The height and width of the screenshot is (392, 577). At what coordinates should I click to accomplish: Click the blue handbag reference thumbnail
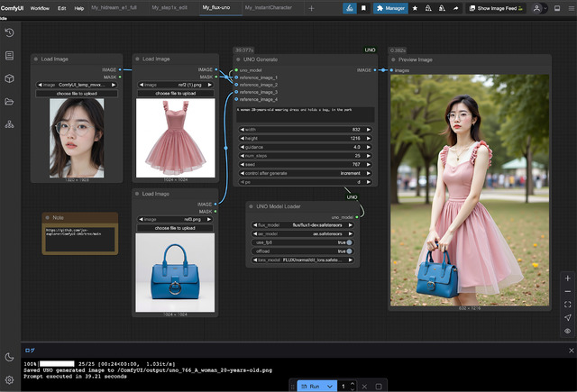(175, 273)
